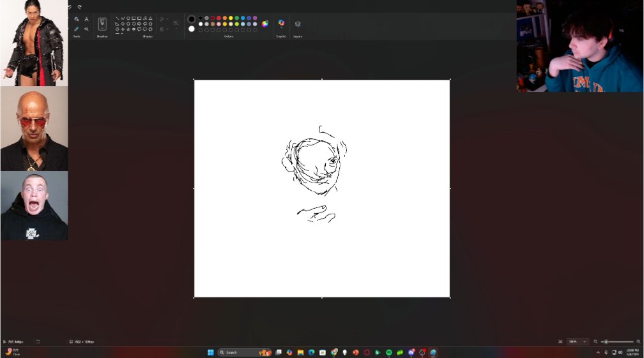644x358 pixels.
Task: Redo the last undone action
Action: point(79,7)
